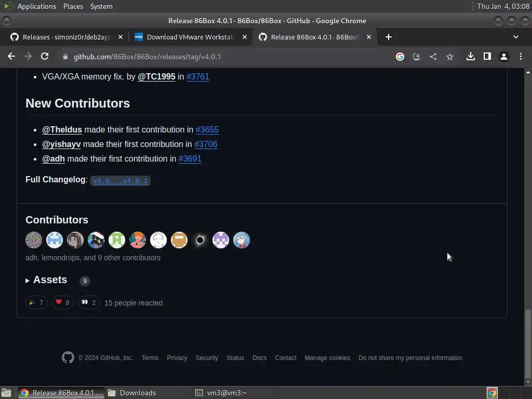Screen dimensions: 532x399
Task: Click the Santa hat contributor avatar
Action: (96, 240)
